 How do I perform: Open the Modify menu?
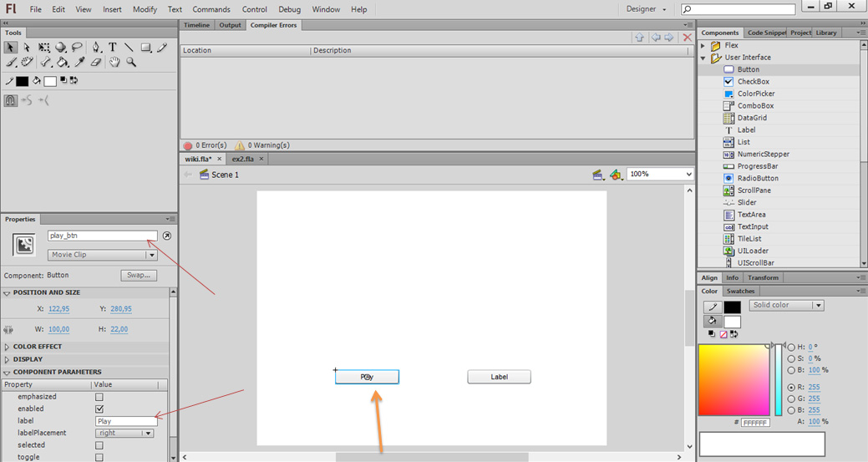145,9
